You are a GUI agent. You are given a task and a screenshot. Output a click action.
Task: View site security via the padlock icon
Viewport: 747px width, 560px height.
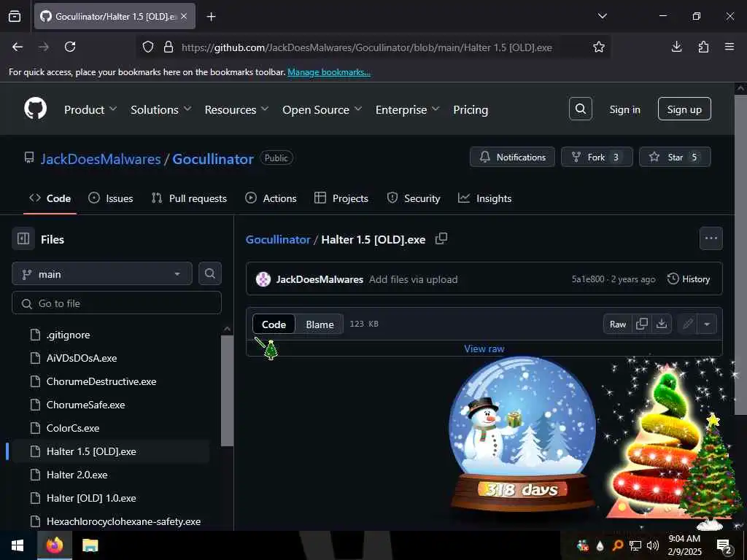(x=169, y=47)
